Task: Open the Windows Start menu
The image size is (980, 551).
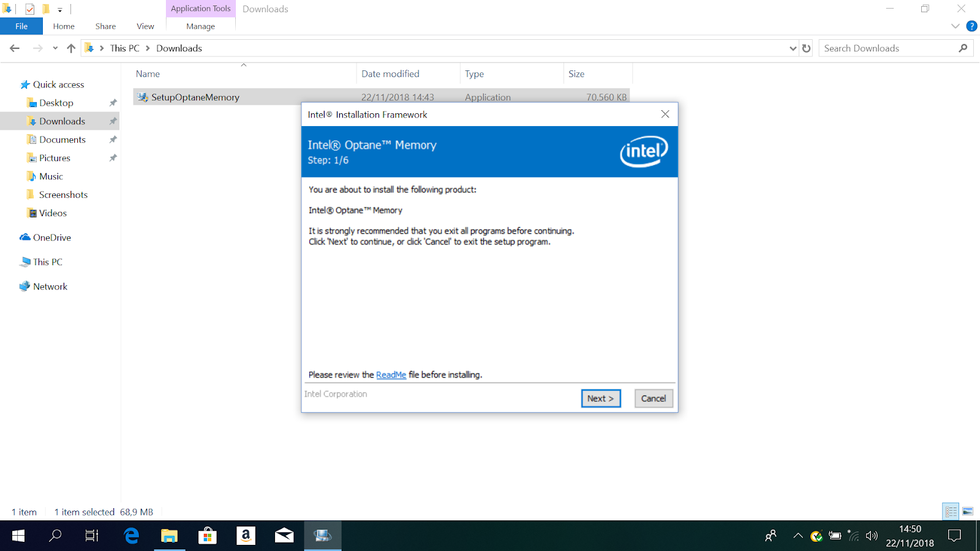Action: pyautogui.click(x=18, y=536)
